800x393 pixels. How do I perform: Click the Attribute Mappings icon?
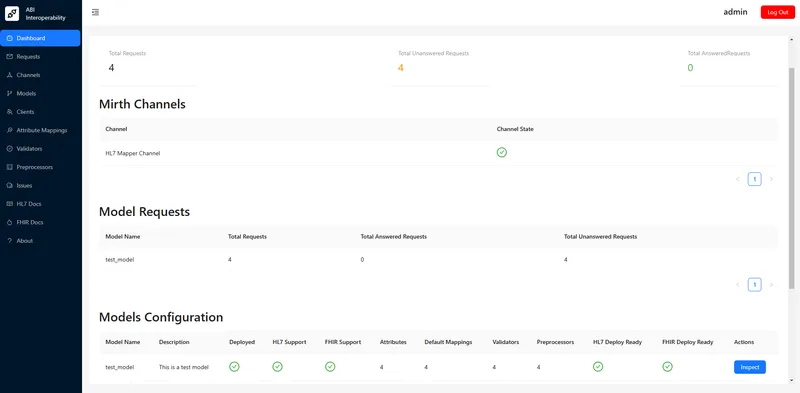point(10,130)
